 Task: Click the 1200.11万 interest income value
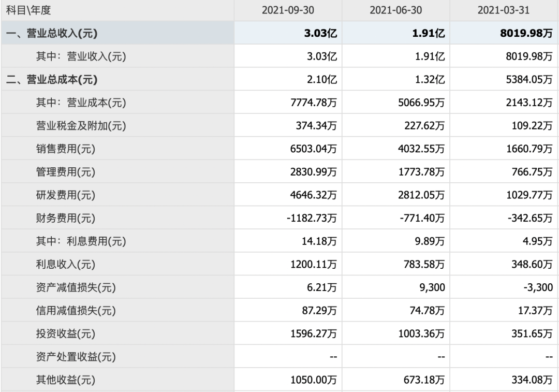click(313, 264)
